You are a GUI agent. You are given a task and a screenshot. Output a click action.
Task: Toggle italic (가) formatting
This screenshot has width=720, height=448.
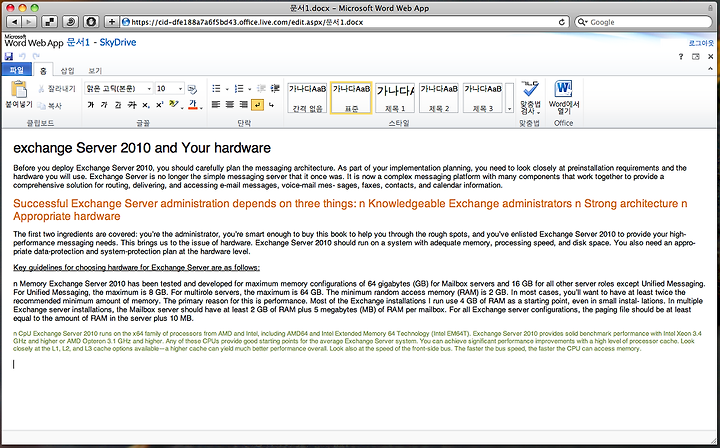pyautogui.click(x=104, y=105)
